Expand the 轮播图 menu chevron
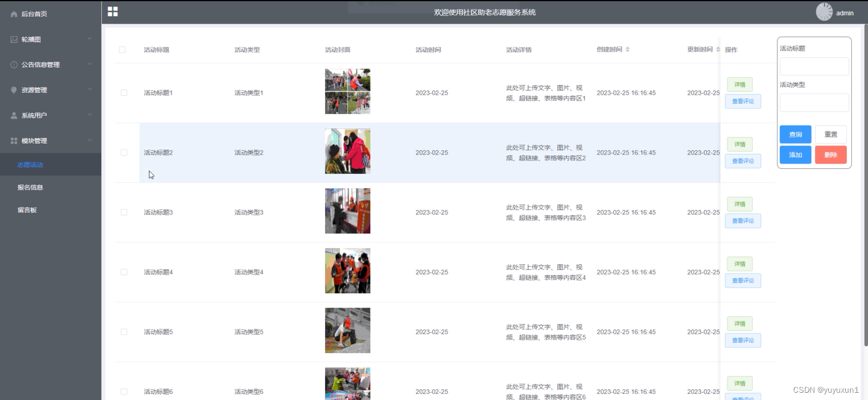868x400 pixels. point(89,39)
